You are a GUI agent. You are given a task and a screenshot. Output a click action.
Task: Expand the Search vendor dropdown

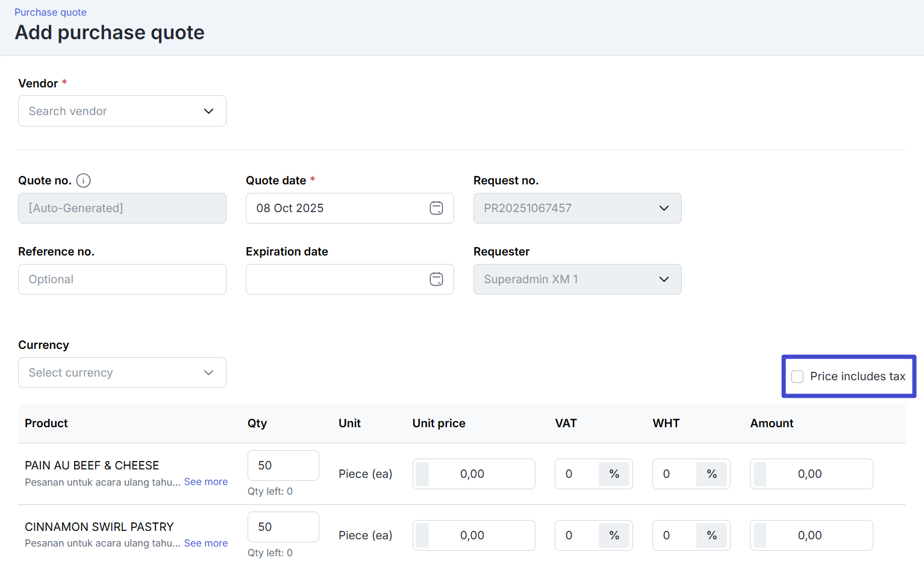click(122, 111)
